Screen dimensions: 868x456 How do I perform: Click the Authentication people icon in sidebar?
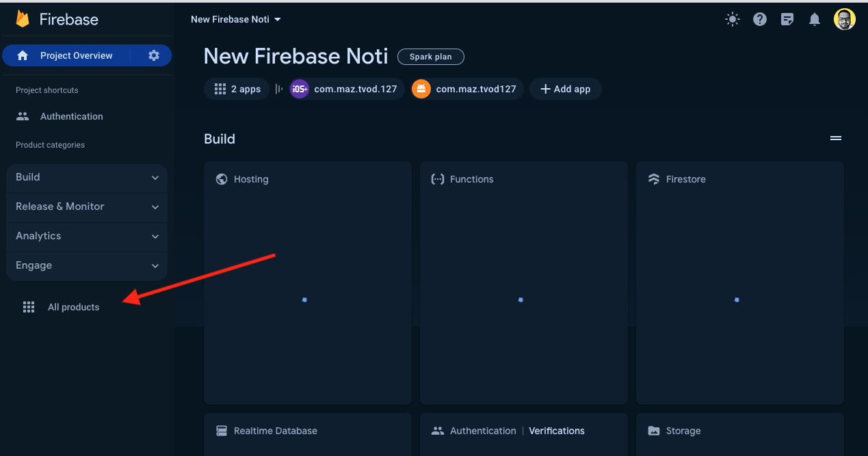[23, 116]
